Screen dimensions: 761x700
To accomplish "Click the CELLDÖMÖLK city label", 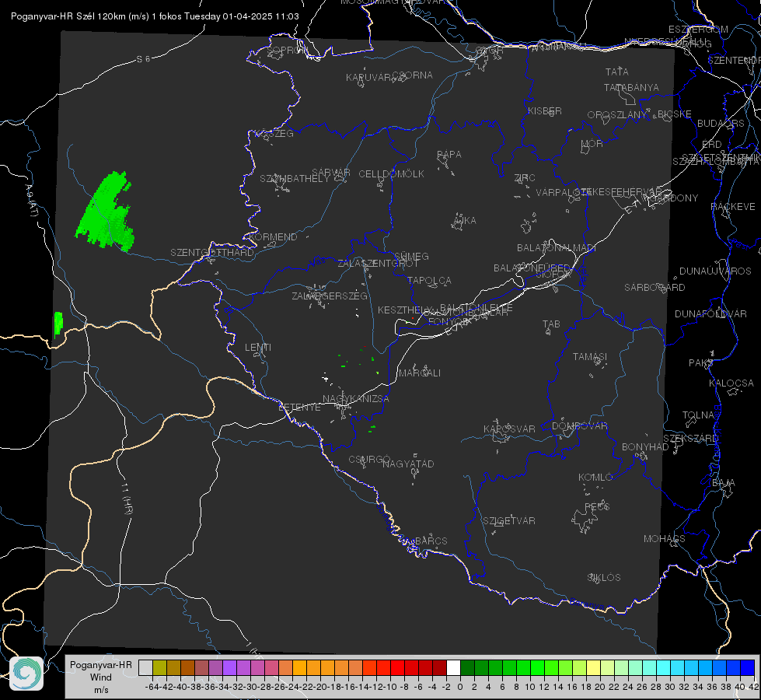I will tap(392, 174).
